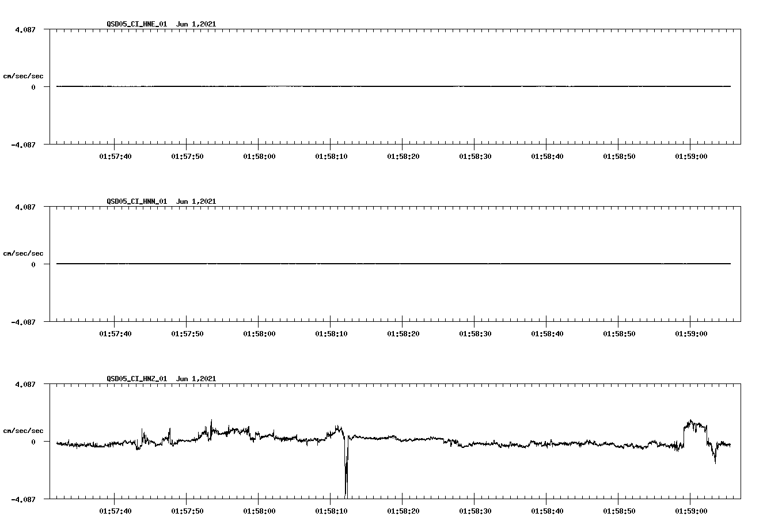Click the 01:58:40 time label on HNN plot
The width and height of the screenshot is (782, 532).
[x=547, y=334]
